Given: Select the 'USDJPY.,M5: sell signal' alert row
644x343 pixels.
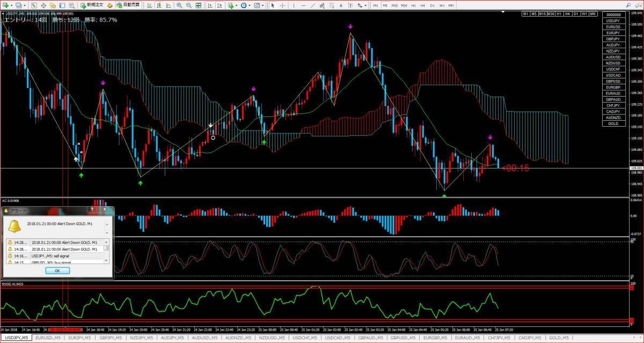Looking at the screenshot, I should pyautogui.click(x=55, y=256).
